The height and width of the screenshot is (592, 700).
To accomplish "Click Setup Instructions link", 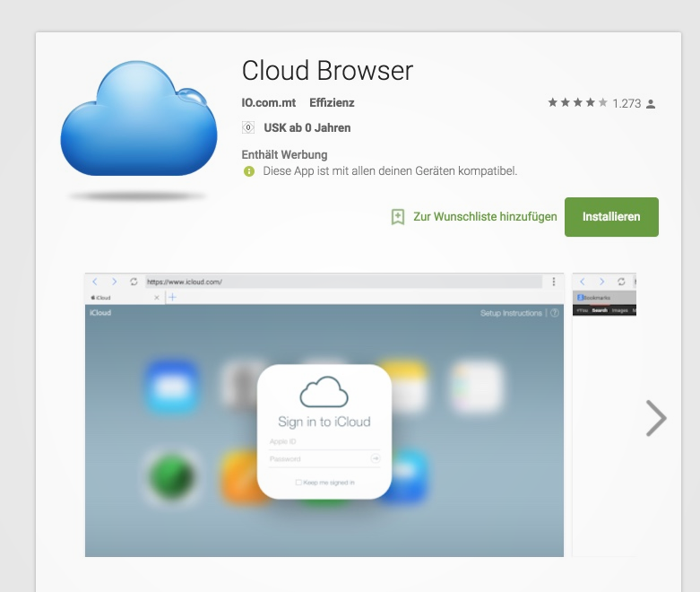I will [x=511, y=313].
